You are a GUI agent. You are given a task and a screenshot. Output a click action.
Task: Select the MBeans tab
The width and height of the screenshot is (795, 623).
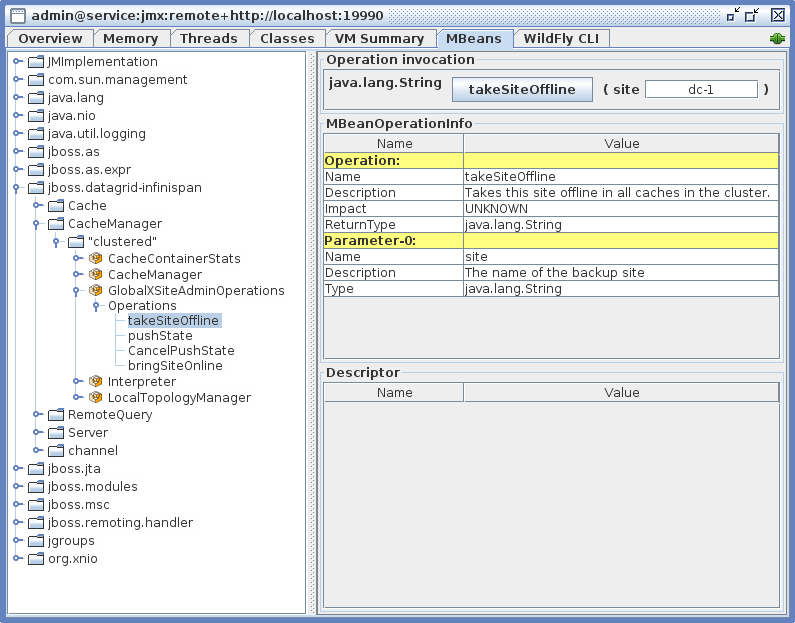click(x=474, y=39)
